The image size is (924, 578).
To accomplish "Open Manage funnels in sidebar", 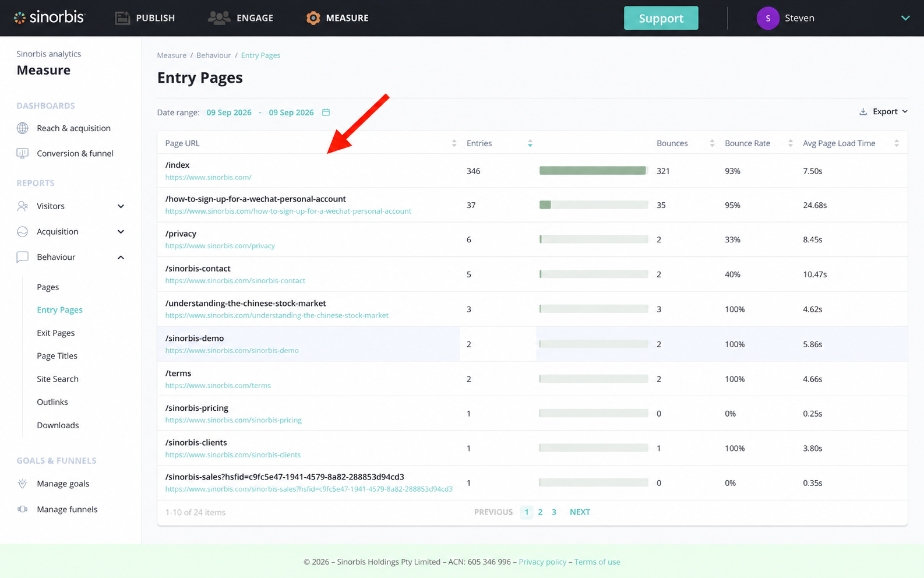I will [67, 509].
